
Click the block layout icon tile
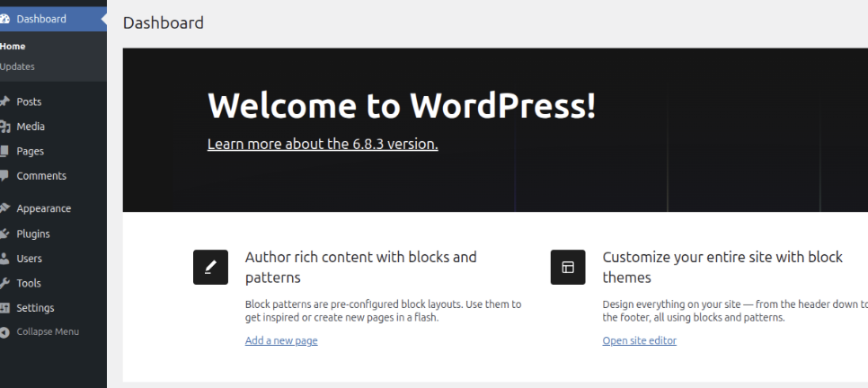coord(568,268)
